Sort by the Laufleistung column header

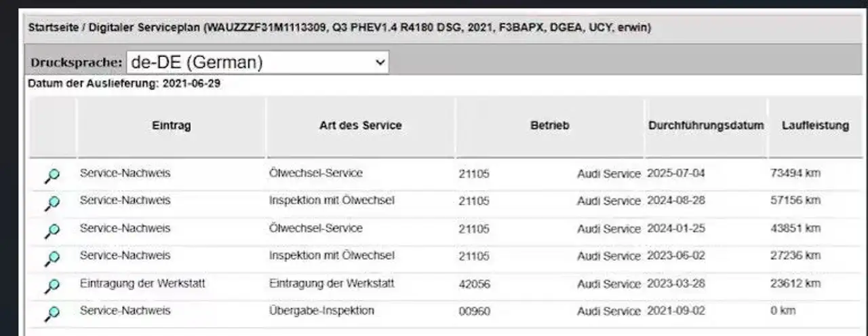815,126
